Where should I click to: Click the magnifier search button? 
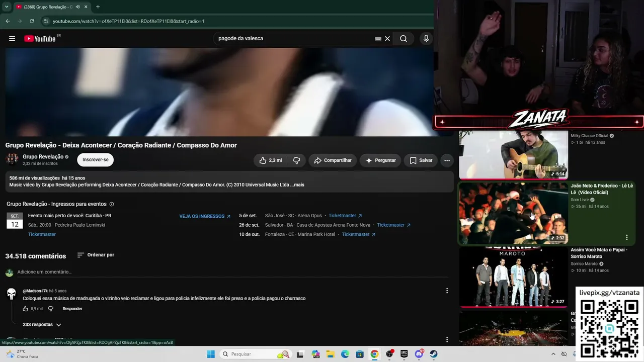coord(404,39)
